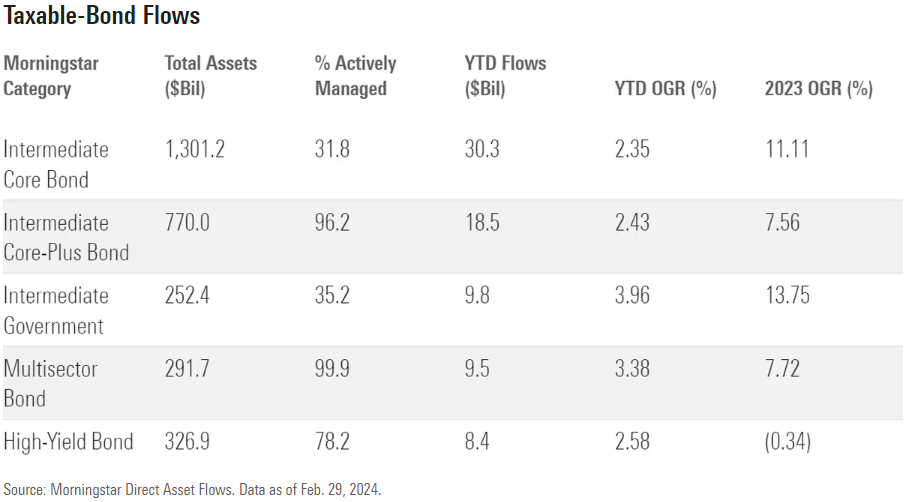Select the 326.9 total assets value
Screen dimensions: 913x502
186,442
